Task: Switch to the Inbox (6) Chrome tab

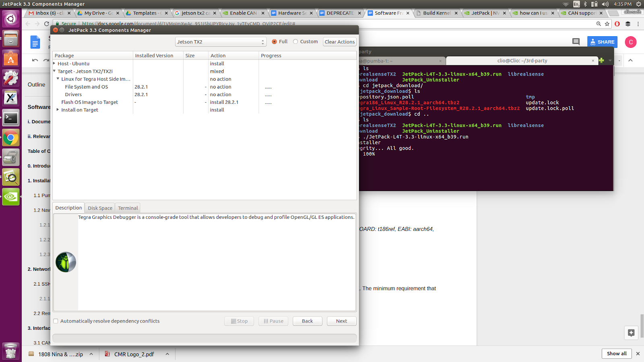Action: pos(49,13)
